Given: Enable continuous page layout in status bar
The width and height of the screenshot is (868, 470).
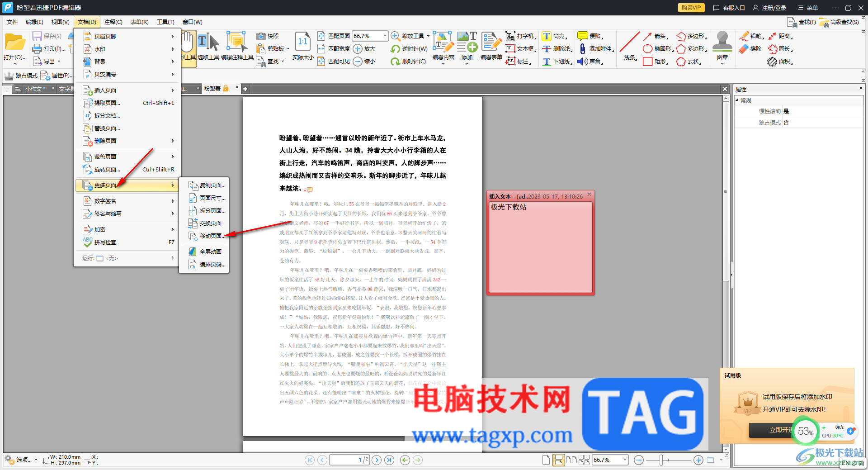Looking at the screenshot, I should [559, 460].
